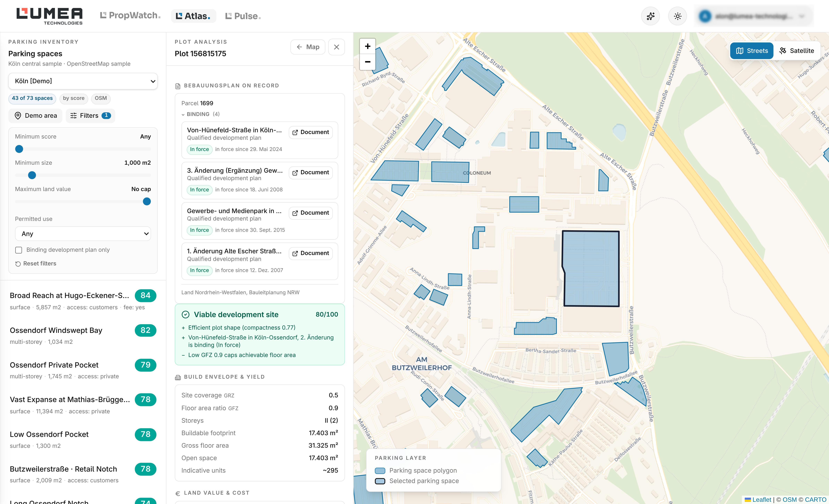Image resolution: width=829 pixels, height=504 pixels.
Task: Click the Bebauungsplan document icon
Action: tap(178, 86)
